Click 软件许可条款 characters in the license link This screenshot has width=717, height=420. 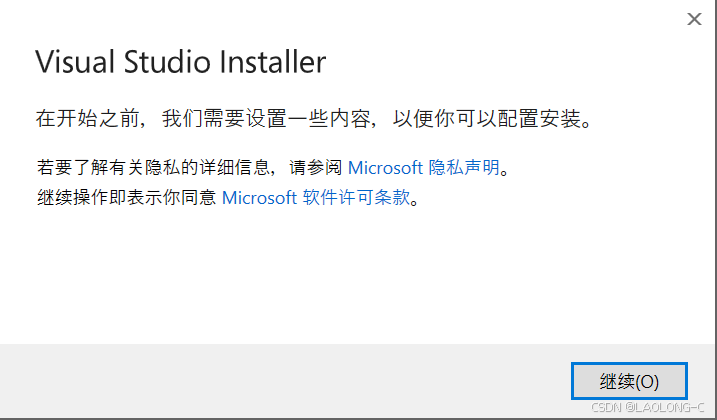357,198
